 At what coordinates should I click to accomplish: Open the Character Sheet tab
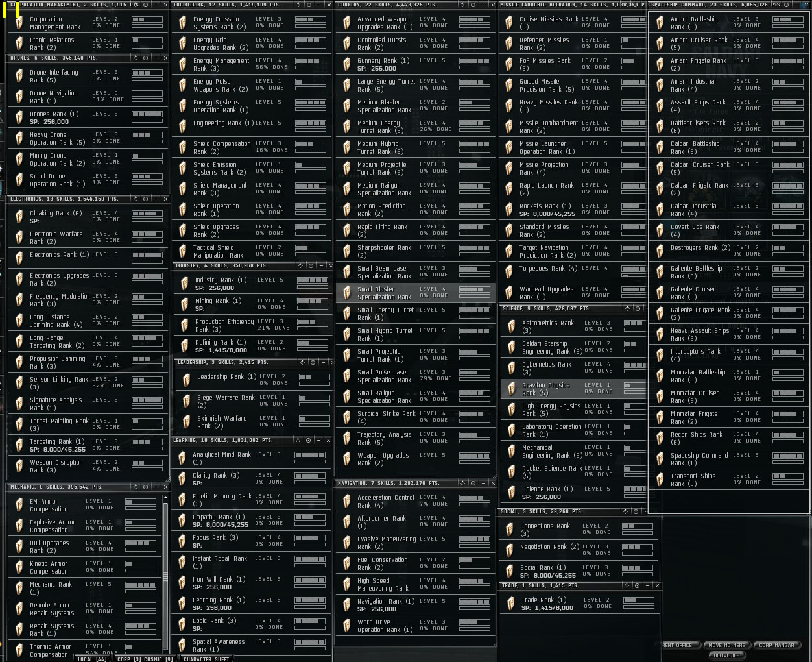pyautogui.click(x=206, y=659)
